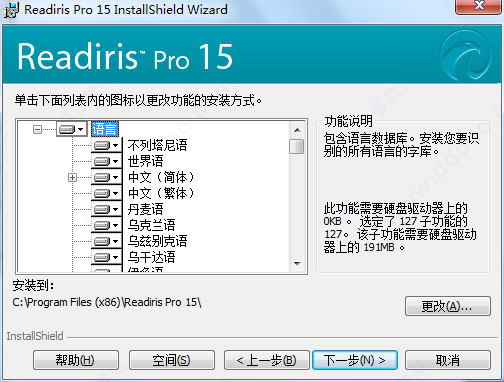The width and height of the screenshot is (504, 382).
Task: Click the feature list scrollbar thumb
Action: point(297,146)
